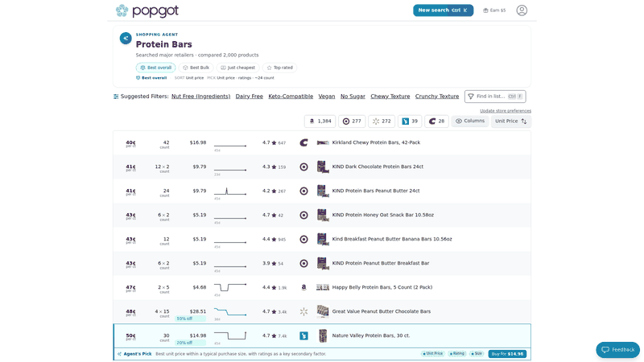Viewport: 644px width, 362px height.
Task: Click Target icon for KIND Honey Oat row
Action: point(303,215)
